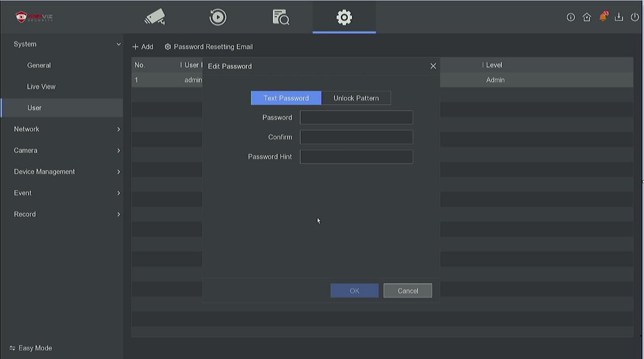Close the Edit Password dialog
The width and height of the screenshot is (644, 359).
click(433, 66)
